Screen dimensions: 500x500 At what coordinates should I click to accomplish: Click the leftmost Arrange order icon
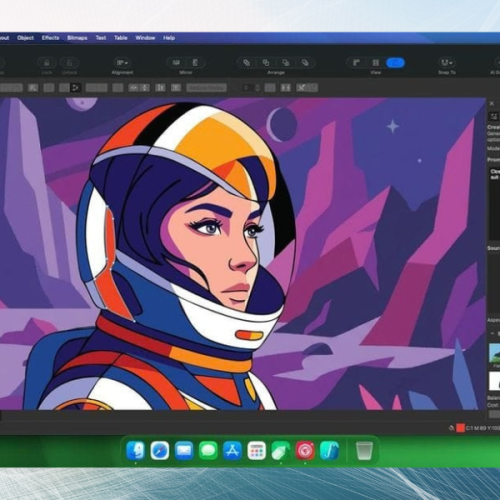(x=246, y=63)
